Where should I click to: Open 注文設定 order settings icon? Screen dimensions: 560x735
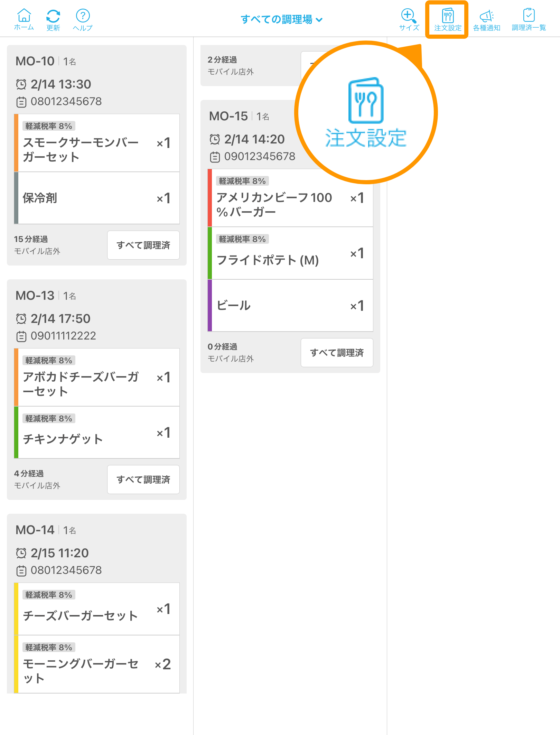click(448, 19)
